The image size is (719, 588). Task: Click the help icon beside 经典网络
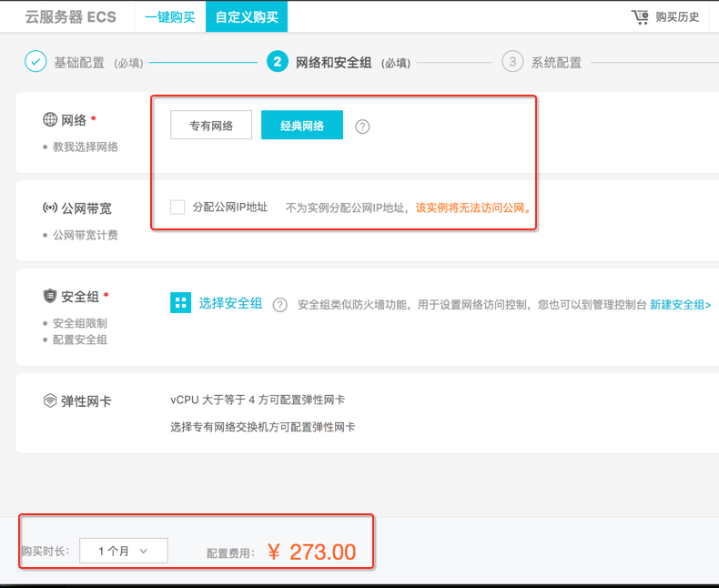click(x=362, y=127)
